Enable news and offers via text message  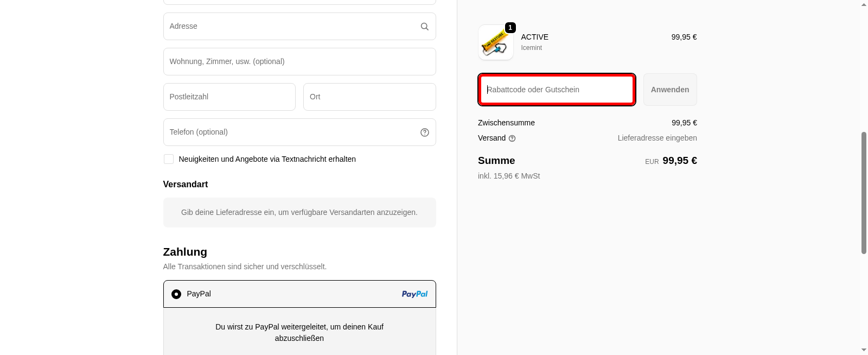point(168,159)
